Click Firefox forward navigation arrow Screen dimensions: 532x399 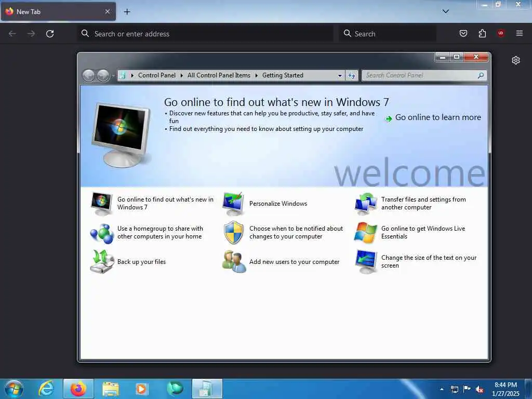tap(31, 34)
